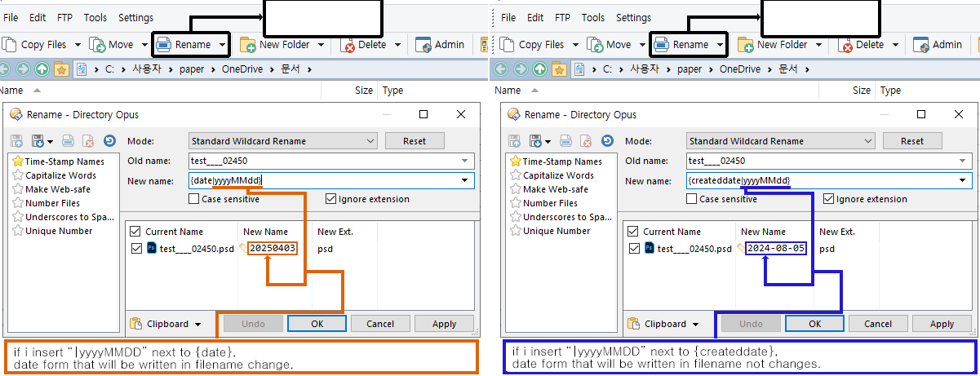980x376 pixels.
Task: Click Reset in the right Rename dialog
Action: click(x=912, y=141)
